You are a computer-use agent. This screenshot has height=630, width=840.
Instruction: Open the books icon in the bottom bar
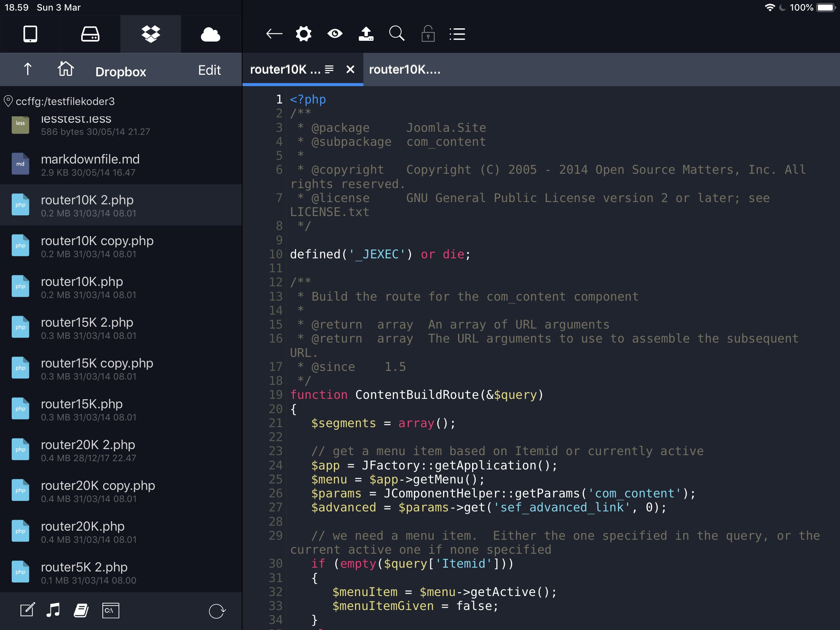point(81,610)
